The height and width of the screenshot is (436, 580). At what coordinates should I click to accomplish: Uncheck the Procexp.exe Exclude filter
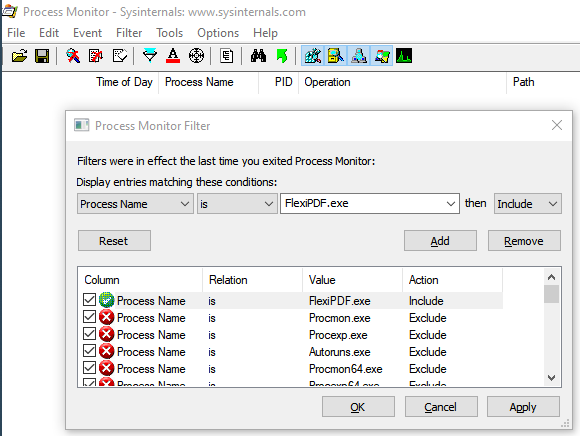click(x=90, y=334)
